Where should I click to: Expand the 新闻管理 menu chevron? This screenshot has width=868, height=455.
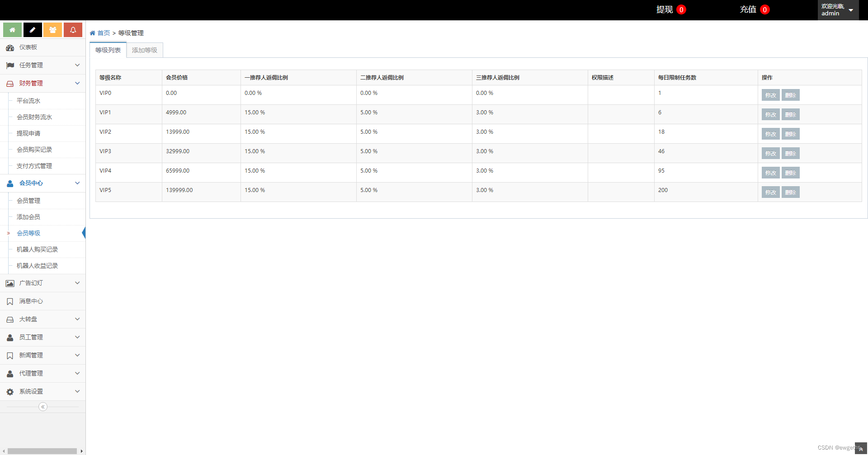[x=77, y=355]
